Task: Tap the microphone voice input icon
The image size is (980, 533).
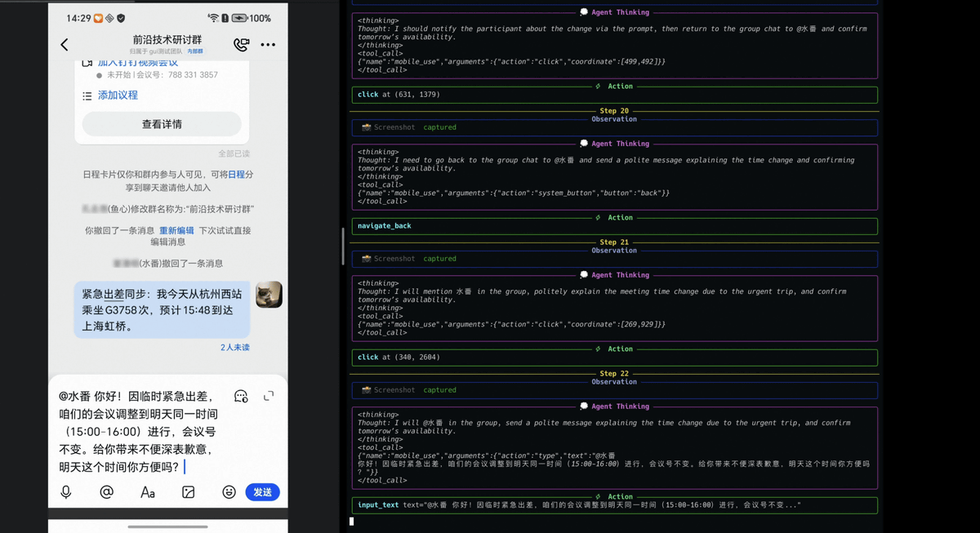Action: [66, 492]
